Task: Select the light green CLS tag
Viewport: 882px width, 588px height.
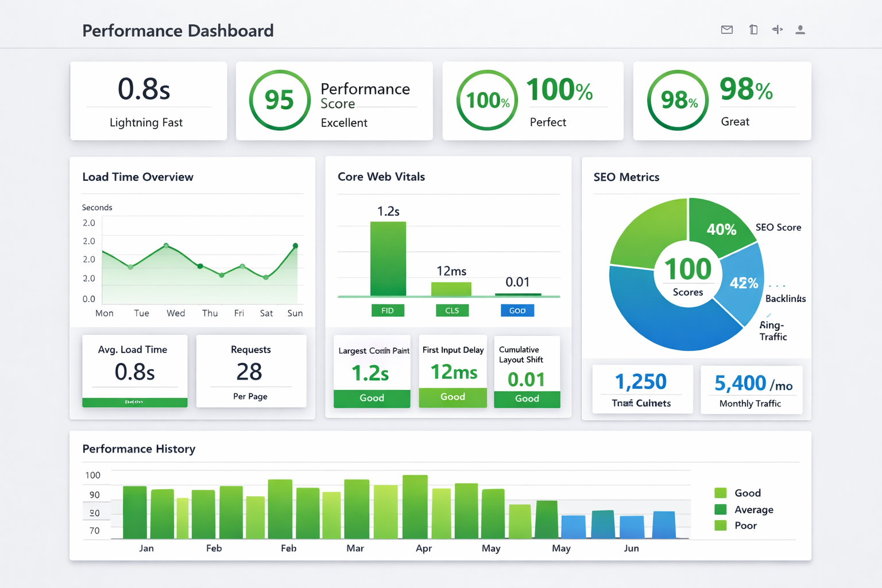Action: click(452, 311)
